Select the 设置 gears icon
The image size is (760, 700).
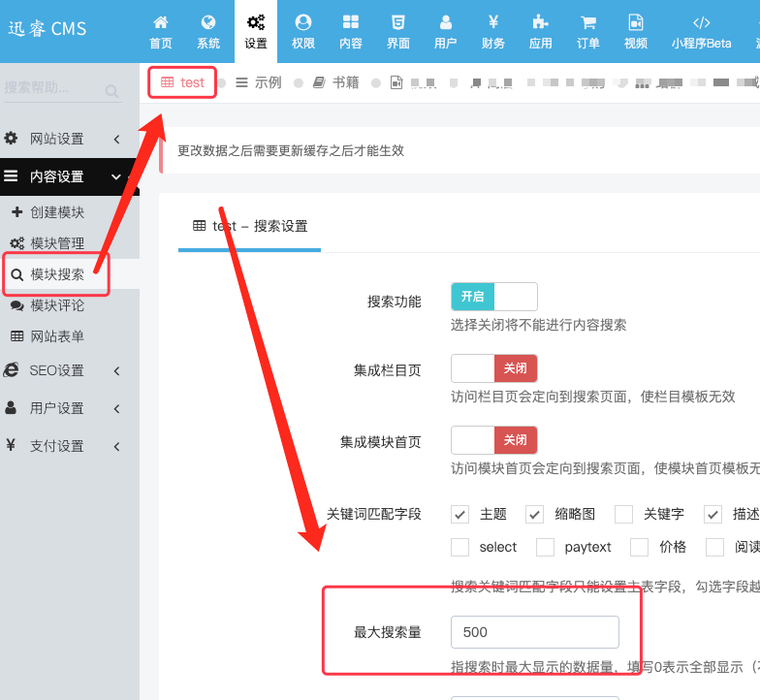[x=256, y=22]
